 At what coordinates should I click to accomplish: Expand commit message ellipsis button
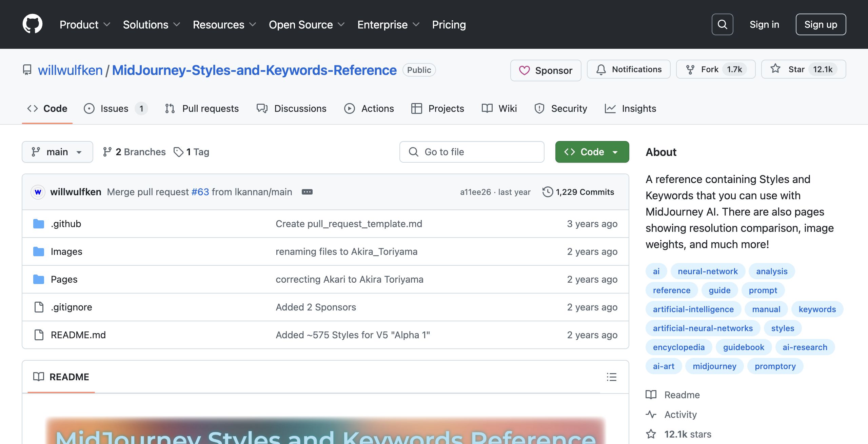coord(307,192)
